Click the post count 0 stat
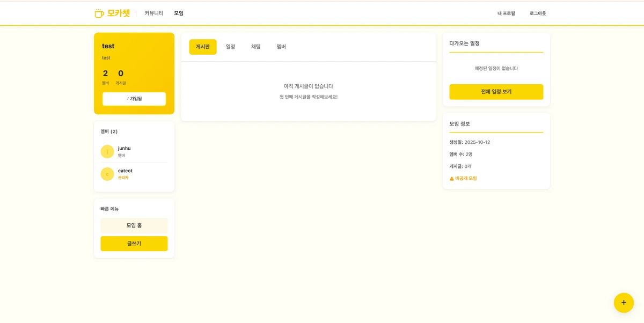644x323 pixels. (121, 76)
